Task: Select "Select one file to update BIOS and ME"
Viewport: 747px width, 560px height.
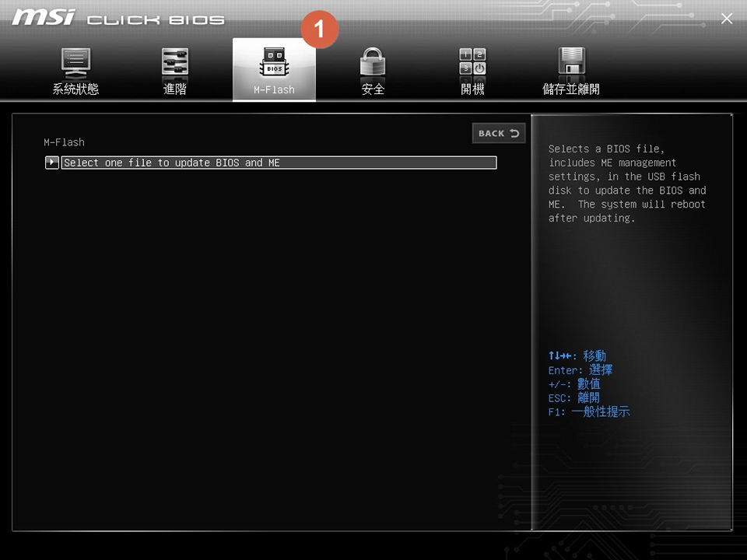Action: click(279, 162)
